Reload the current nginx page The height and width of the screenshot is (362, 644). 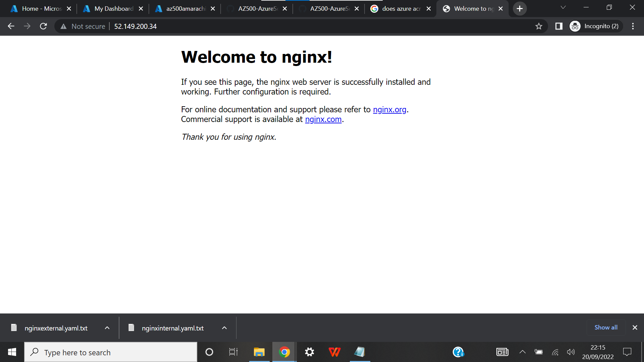coord(43,26)
